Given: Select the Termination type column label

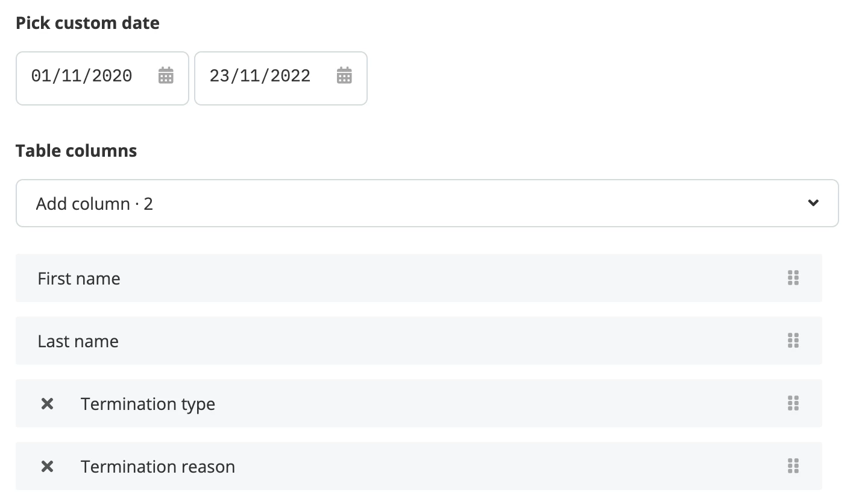Looking at the screenshot, I should click(x=148, y=404).
